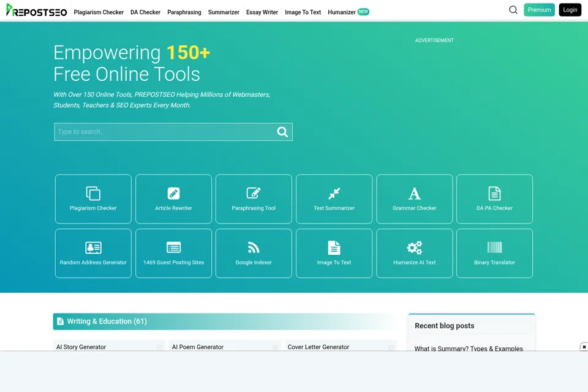Image resolution: width=588 pixels, height=392 pixels.
Task: Click the Plagiarism Checker card icon
Action: tap(93, 193)
